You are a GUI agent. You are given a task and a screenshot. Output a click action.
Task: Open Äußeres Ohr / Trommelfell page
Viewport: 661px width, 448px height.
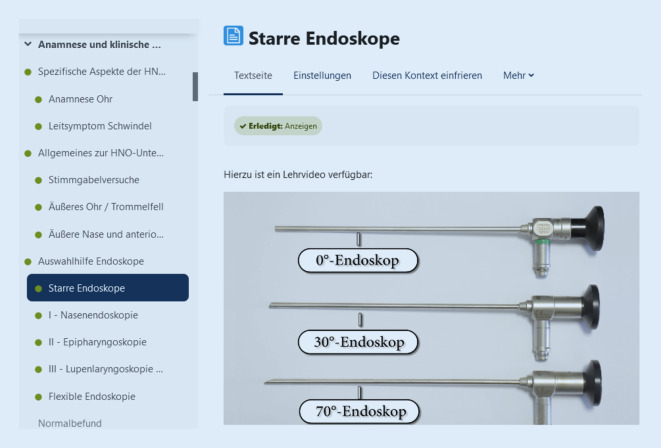click(106, 207)
